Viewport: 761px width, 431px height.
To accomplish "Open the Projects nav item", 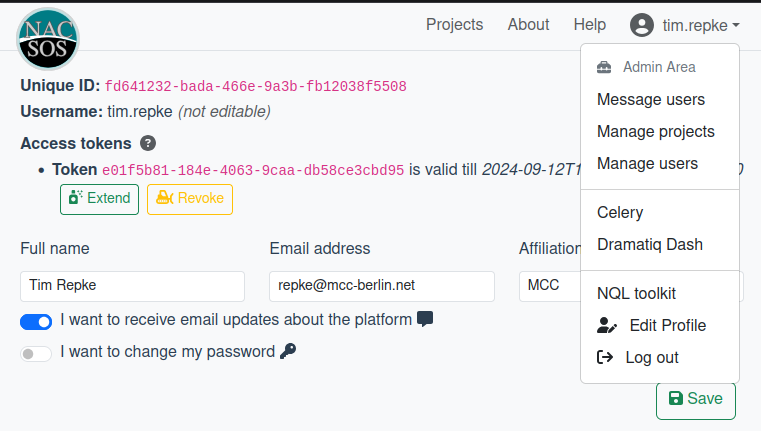I will (x=454, y=25).
